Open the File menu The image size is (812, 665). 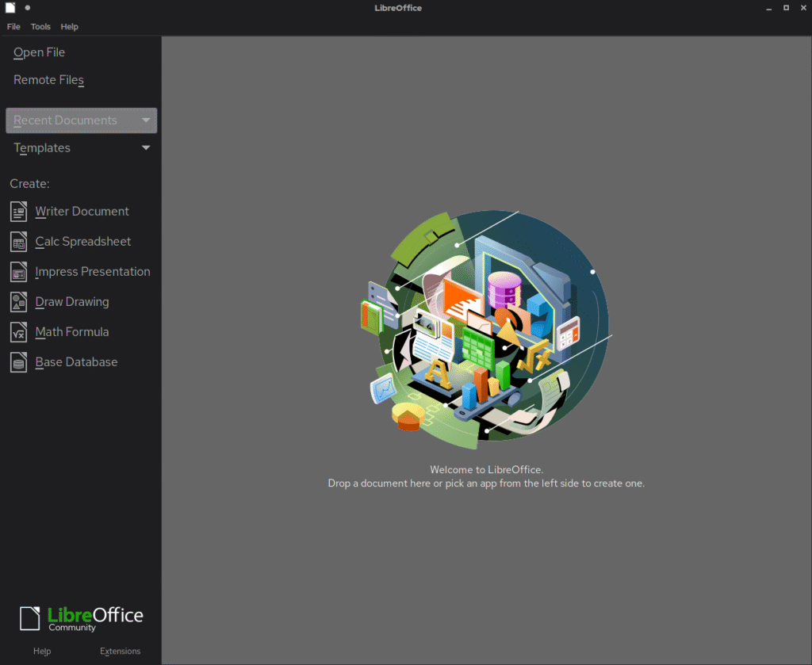click(13, 26)
